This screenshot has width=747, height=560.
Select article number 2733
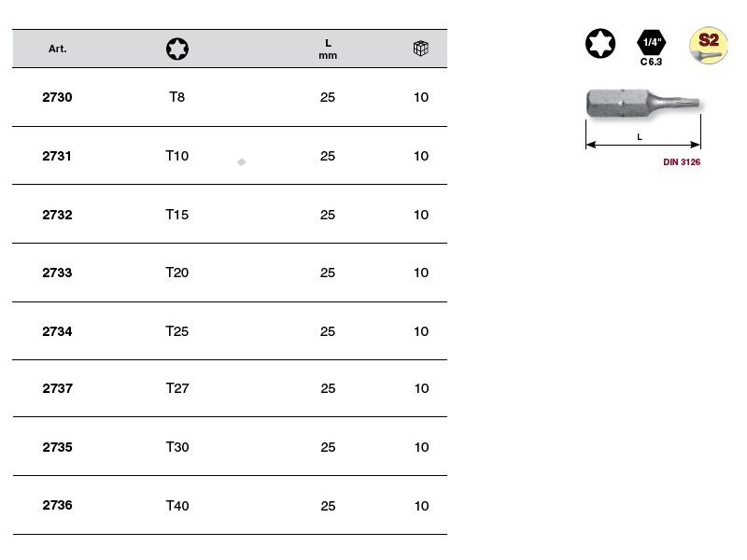tap(58, 273)
